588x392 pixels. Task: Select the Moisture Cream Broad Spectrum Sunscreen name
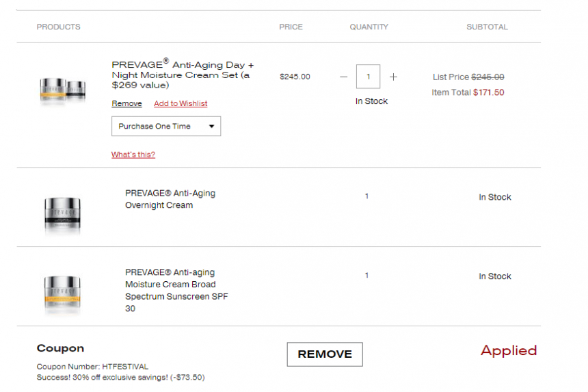(176, 290)
